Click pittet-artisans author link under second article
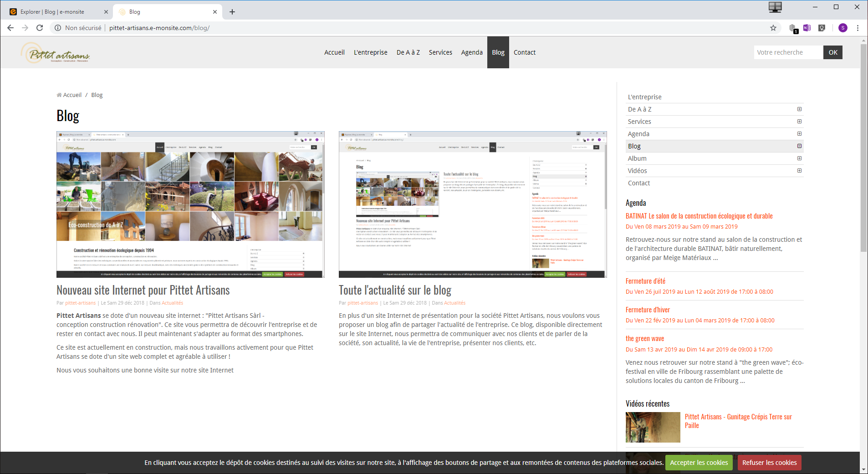This screenshot has width=868, height=474. [x=363, y=303]
